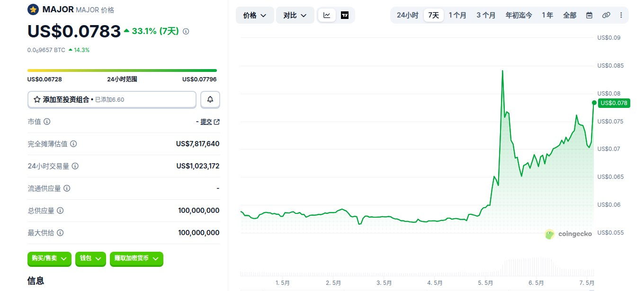The image size is (644, 291).
Task: Click the volume bars below chart
Action: pyautogui.click(x=417, y=267)
